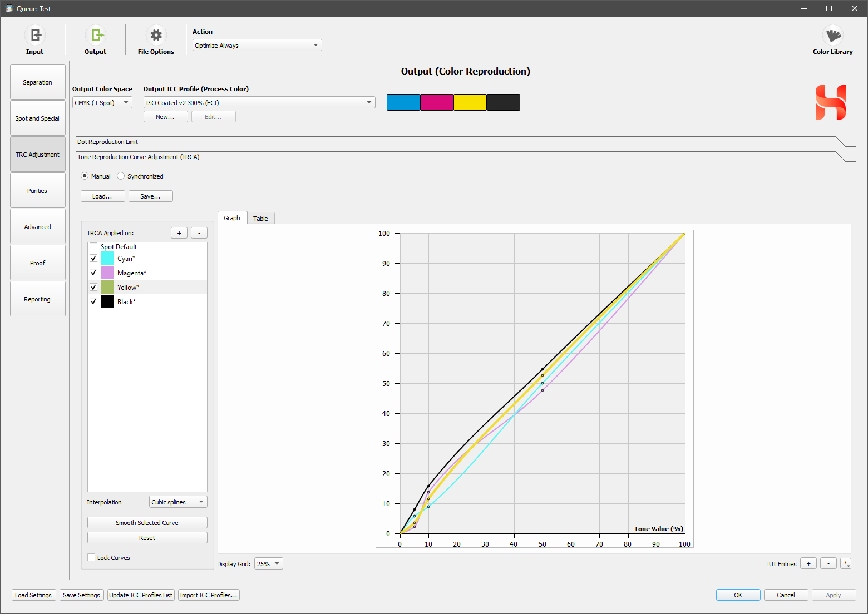This screenshot has width=868, height=614.
Task: Click minus button beside TRCA Applied on
Action: tap(199, 233)
